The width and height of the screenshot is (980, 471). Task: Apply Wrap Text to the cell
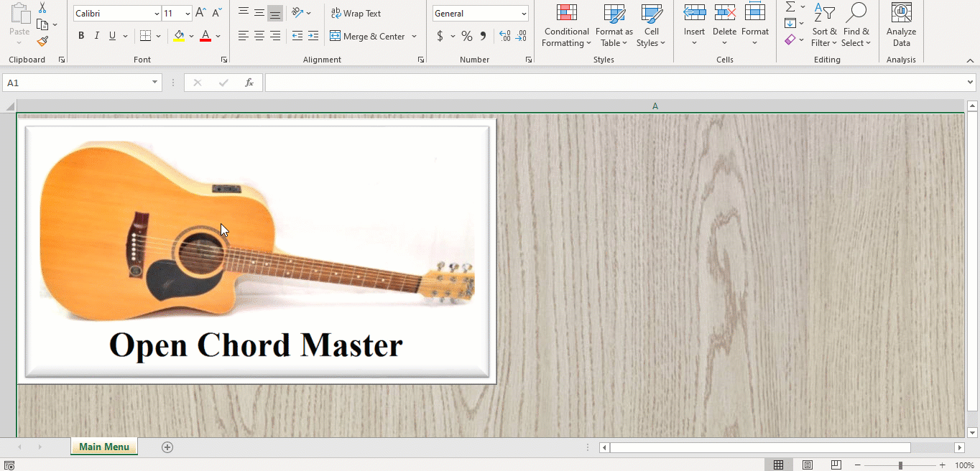[357, 13]
